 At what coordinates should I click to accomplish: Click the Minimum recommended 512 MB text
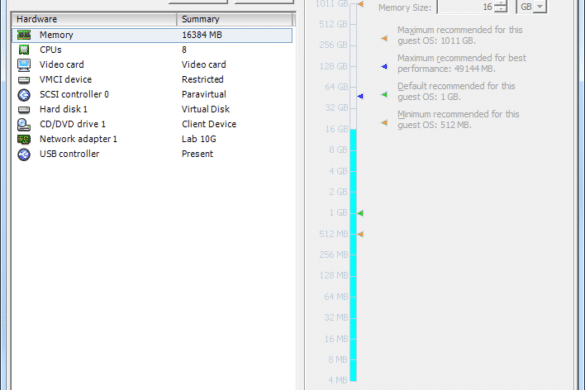[458, 120]
